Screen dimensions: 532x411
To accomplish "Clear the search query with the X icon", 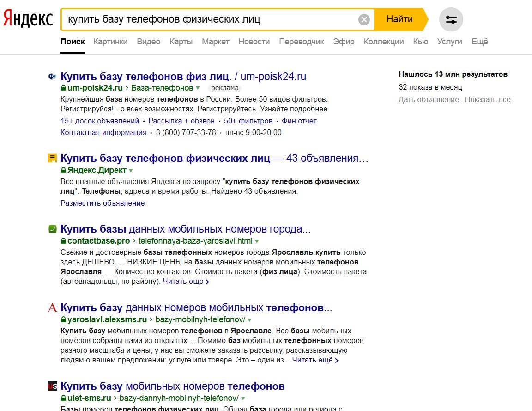I will pos(364,20).
